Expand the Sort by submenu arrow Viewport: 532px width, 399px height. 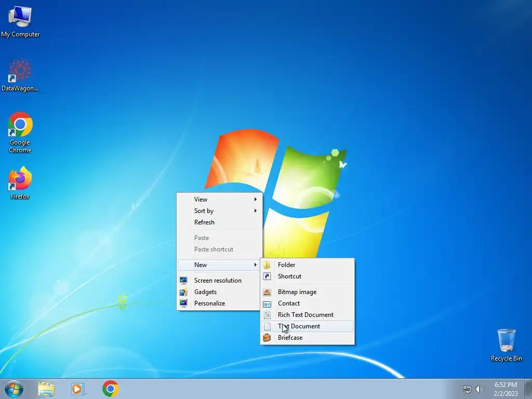click(x=256, y=211)
